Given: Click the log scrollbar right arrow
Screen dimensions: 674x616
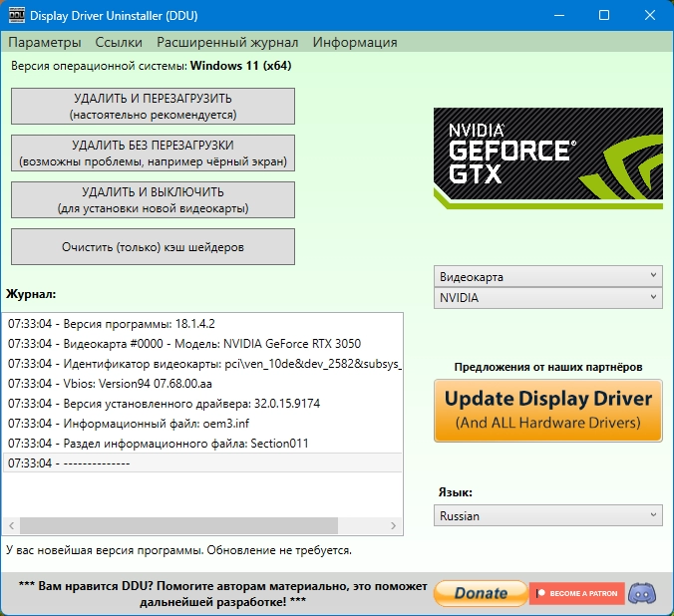Looking at the screenshot, I should 393,525.
